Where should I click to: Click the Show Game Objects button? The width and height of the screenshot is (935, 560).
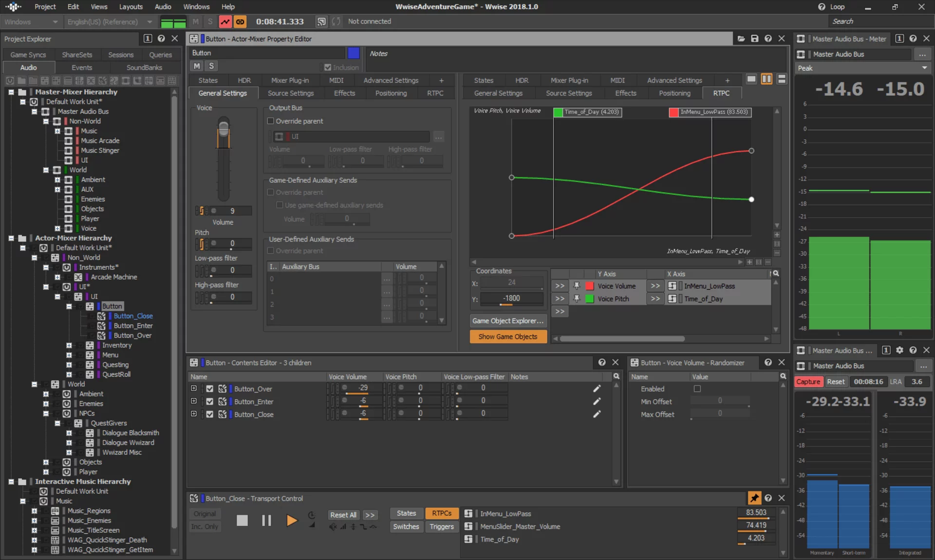508,336
